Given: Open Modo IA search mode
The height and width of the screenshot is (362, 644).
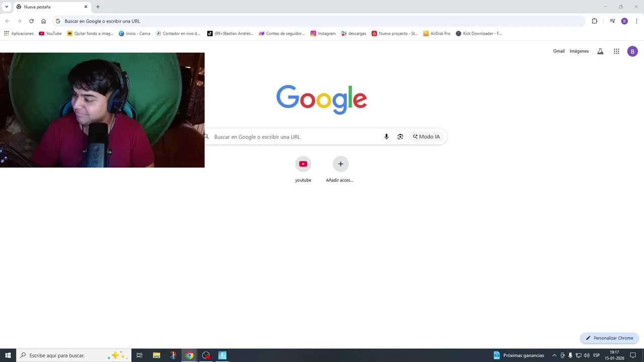Looking at the screenshot, I should [426, 137].
